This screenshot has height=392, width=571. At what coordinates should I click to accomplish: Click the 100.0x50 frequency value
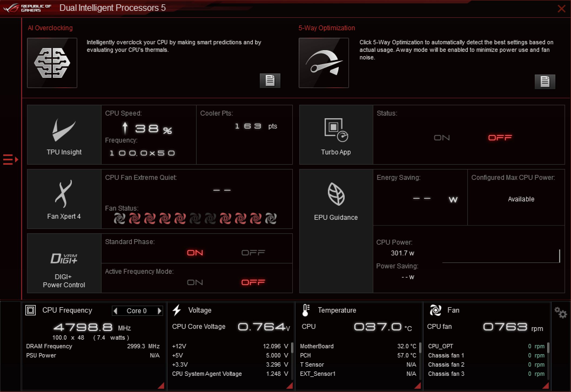[x=142, y=153]
